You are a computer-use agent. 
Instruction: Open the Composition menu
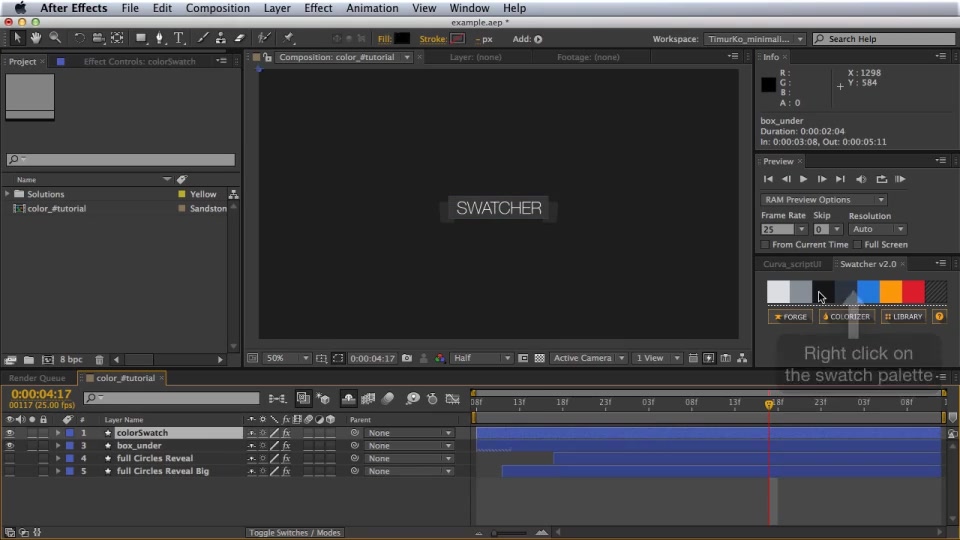click(x=217, y=8)
